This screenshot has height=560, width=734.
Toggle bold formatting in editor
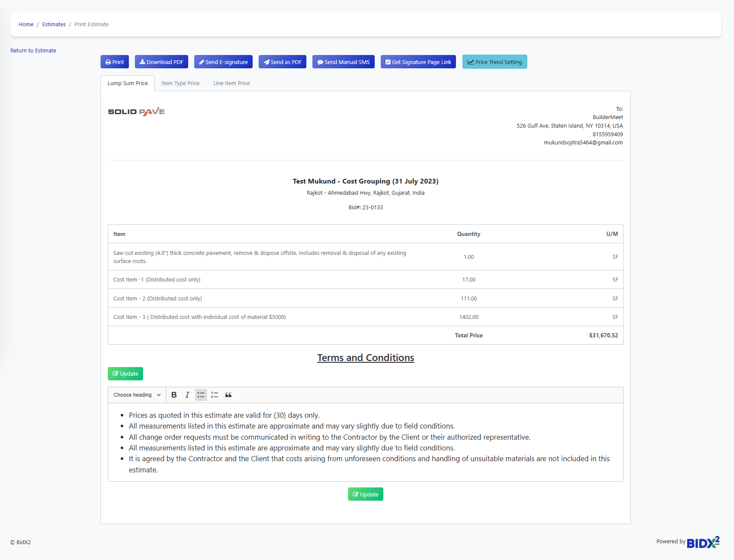point(174,395)
